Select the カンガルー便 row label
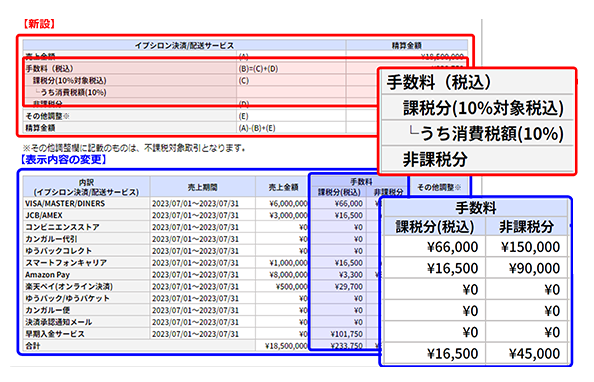Viewport: 594px width, 382px height. point(47,310)
